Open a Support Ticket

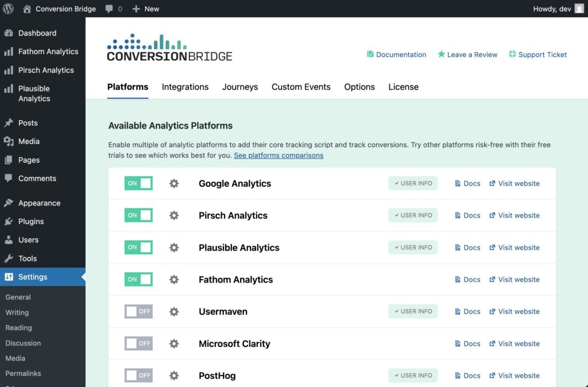[x=537, y=55]
